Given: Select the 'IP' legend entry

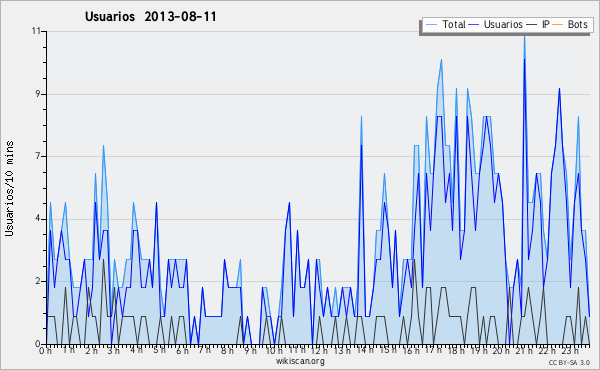Looking at the screenshot, I should click(538, 24).
